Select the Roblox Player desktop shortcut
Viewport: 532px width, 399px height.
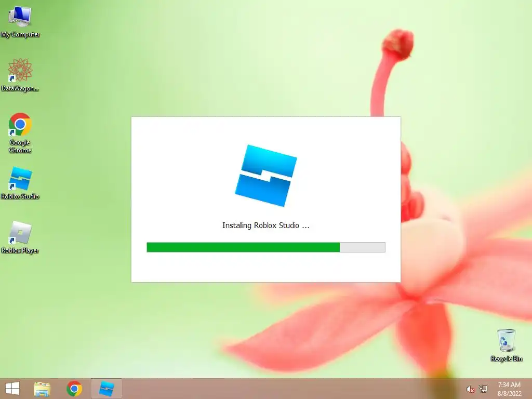coord(20,237)
